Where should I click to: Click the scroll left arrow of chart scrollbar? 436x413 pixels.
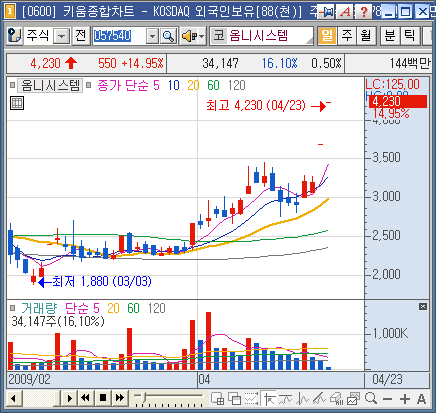click(x=14, y=398)
